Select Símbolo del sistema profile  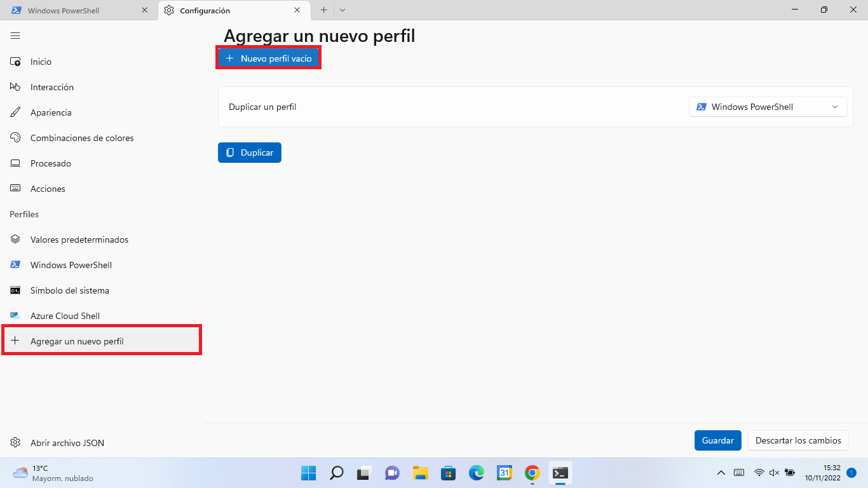coord(102,290)
